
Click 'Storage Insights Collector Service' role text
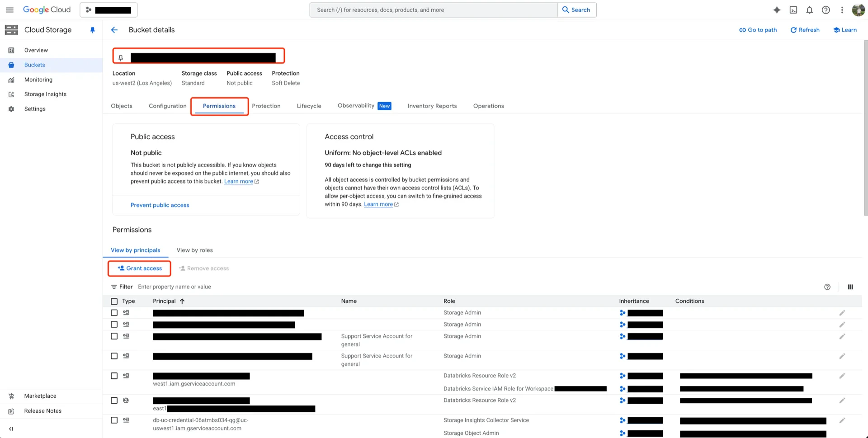coord(486,420)
